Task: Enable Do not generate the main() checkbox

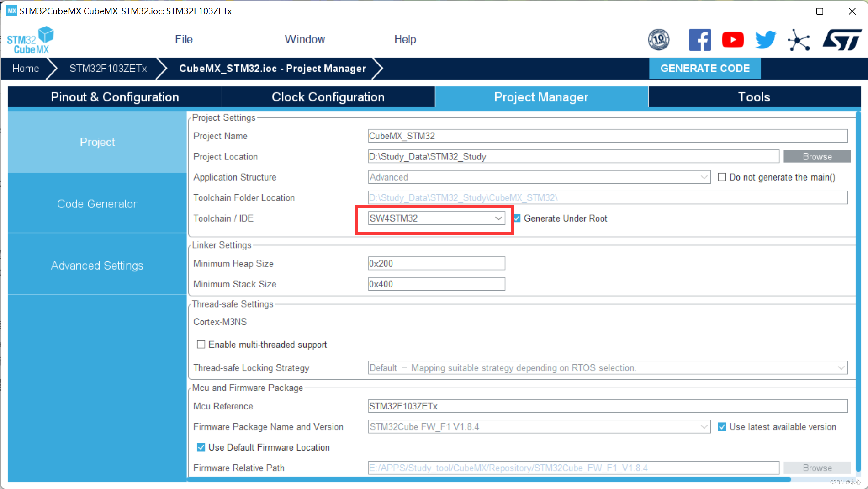Action: coord(722,177)
